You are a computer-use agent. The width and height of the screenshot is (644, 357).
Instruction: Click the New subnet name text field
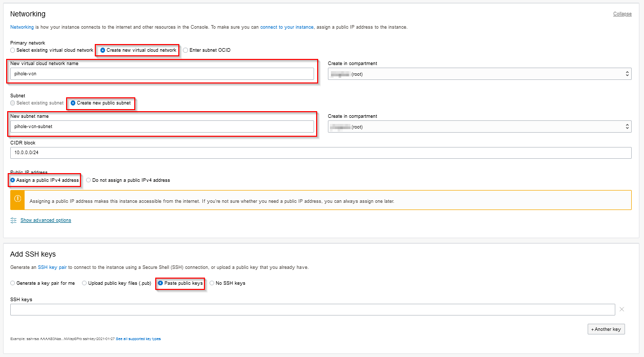click(x=161, y=126)
